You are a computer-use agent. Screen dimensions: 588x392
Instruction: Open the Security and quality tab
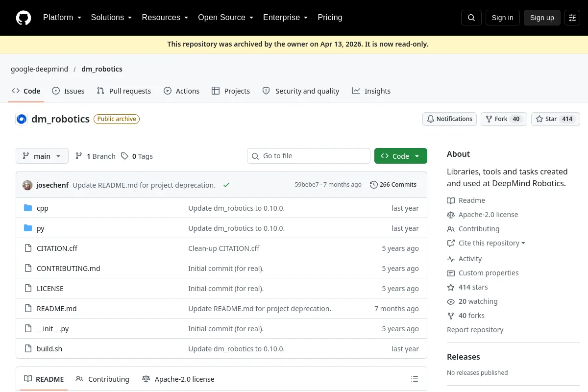(x=301, y=91)
